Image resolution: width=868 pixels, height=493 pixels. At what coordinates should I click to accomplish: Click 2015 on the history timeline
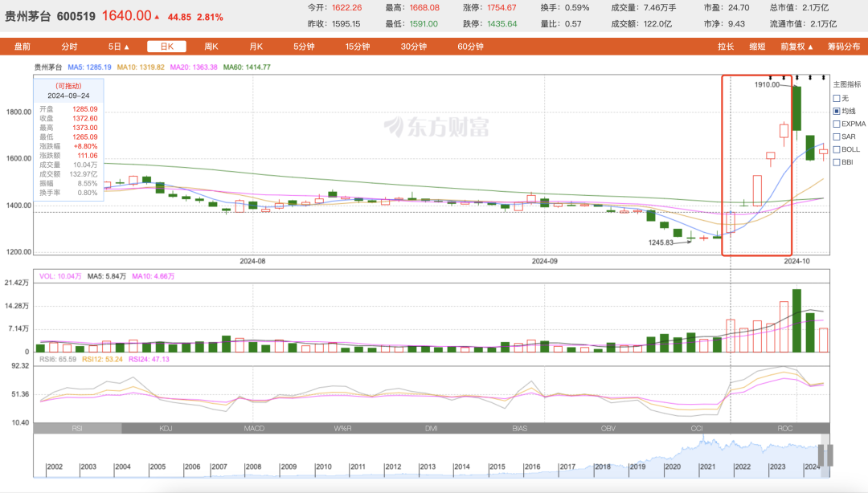(497, 467)
